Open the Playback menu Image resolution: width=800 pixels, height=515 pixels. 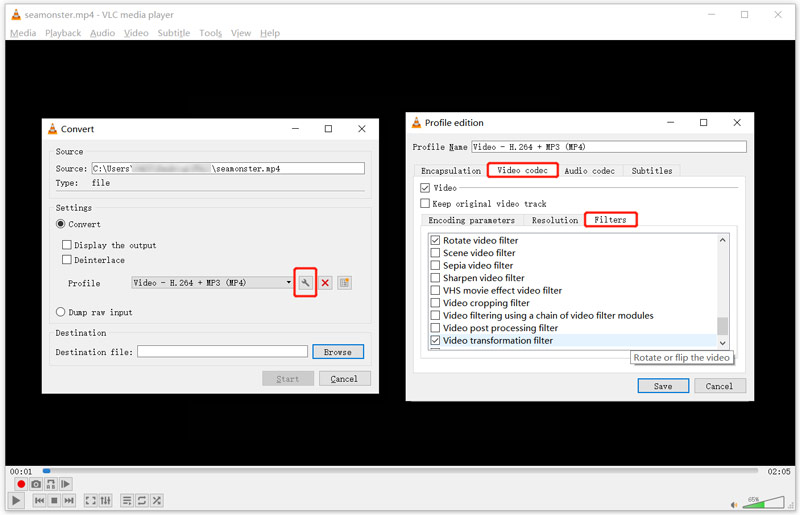[x=63, y=33]
